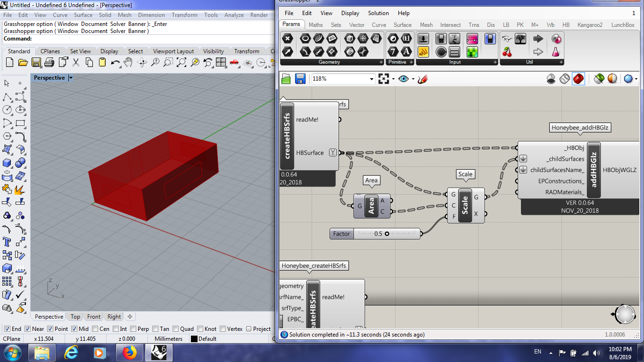Open the Set View toolbar tab
Screen dimensions: 644x362
[81, 51]
